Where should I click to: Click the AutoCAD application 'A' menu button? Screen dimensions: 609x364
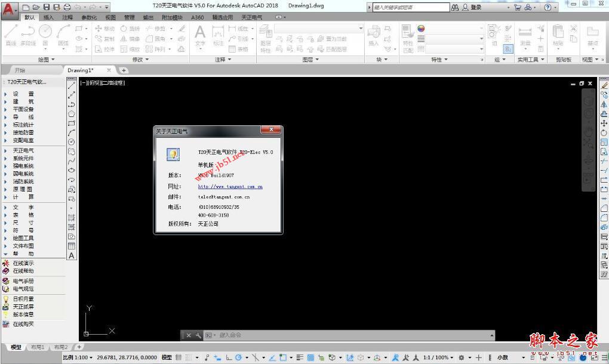point(8,10)
